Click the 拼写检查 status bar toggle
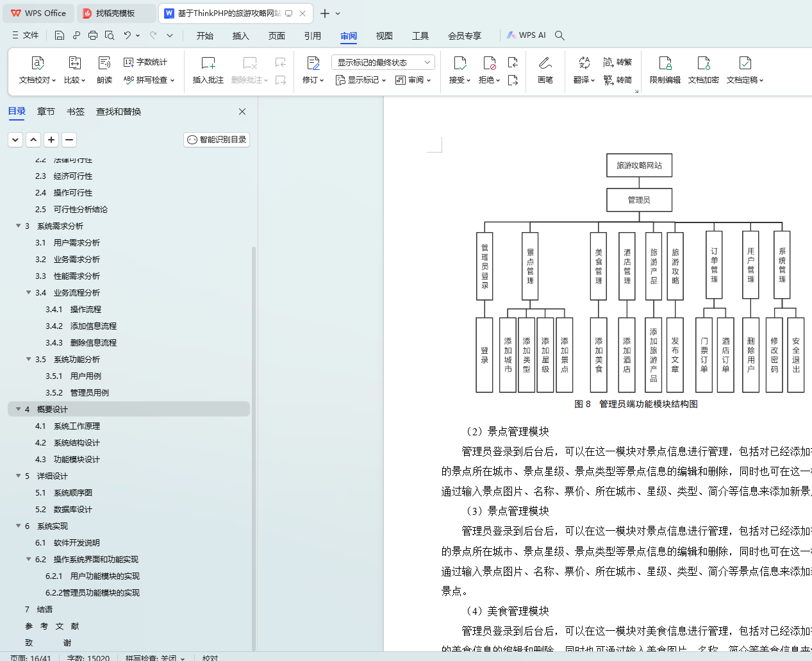Viewport: 812px width, 661px height. coord(154,658)
